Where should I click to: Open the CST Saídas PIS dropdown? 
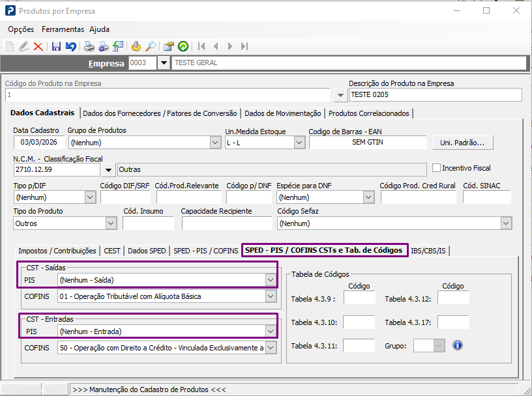tap(270, 280)
